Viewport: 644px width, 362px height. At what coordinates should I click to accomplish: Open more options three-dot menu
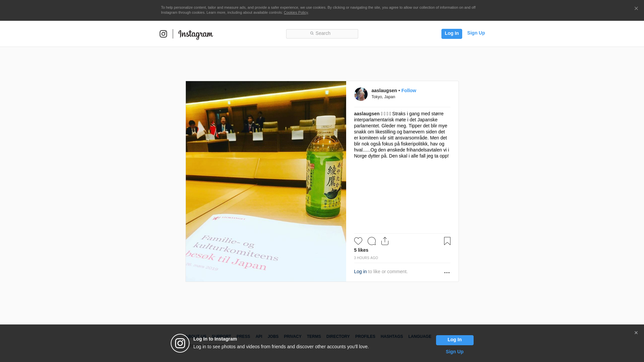point(447,273)
